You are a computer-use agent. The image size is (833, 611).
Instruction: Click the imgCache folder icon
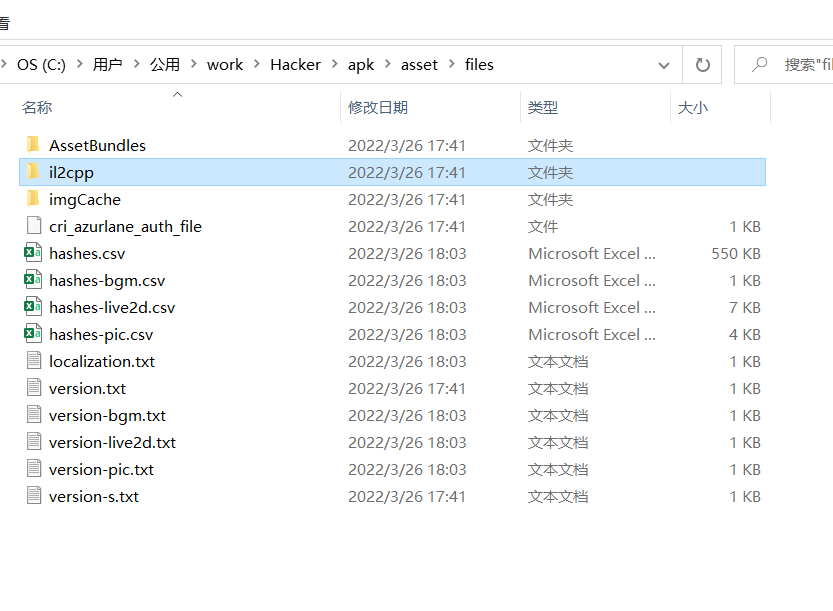click(x=33, y=199)
